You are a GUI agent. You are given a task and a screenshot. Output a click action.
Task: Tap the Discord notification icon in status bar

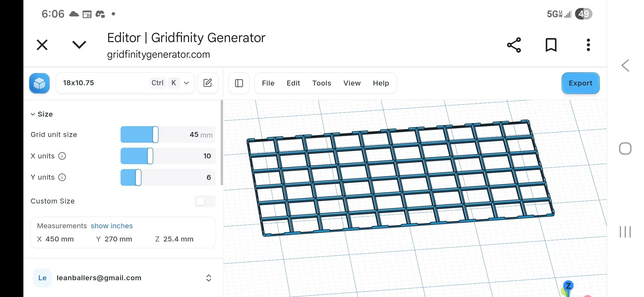click(100, 14)
